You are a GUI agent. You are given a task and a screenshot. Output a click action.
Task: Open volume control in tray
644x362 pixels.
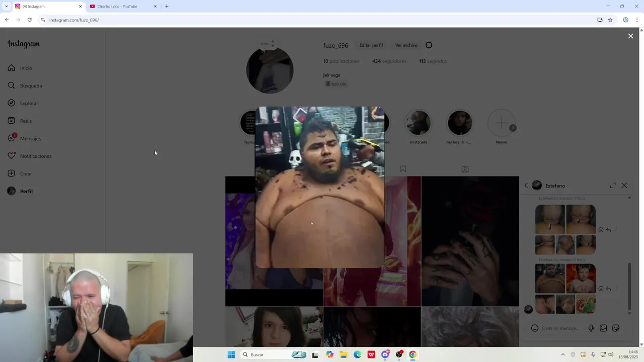point(611,354)
